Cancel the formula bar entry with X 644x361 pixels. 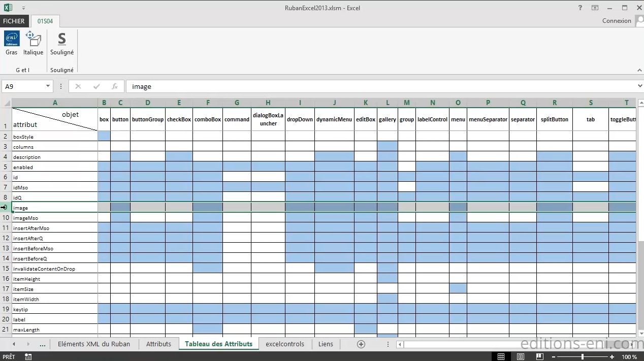(78, 86)
